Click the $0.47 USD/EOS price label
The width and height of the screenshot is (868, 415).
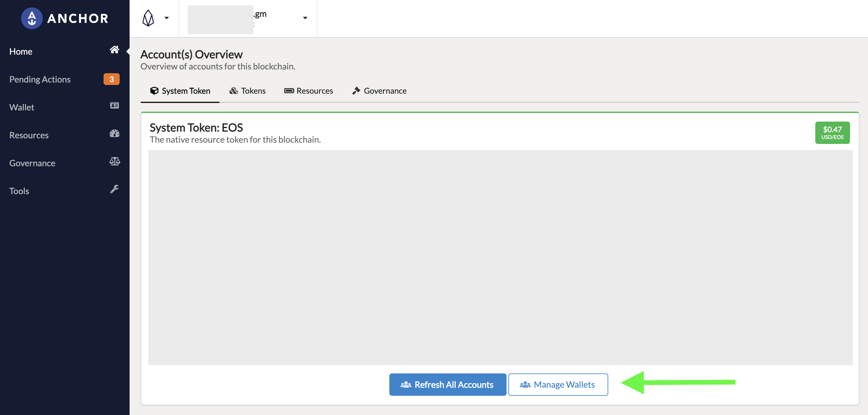832,133
